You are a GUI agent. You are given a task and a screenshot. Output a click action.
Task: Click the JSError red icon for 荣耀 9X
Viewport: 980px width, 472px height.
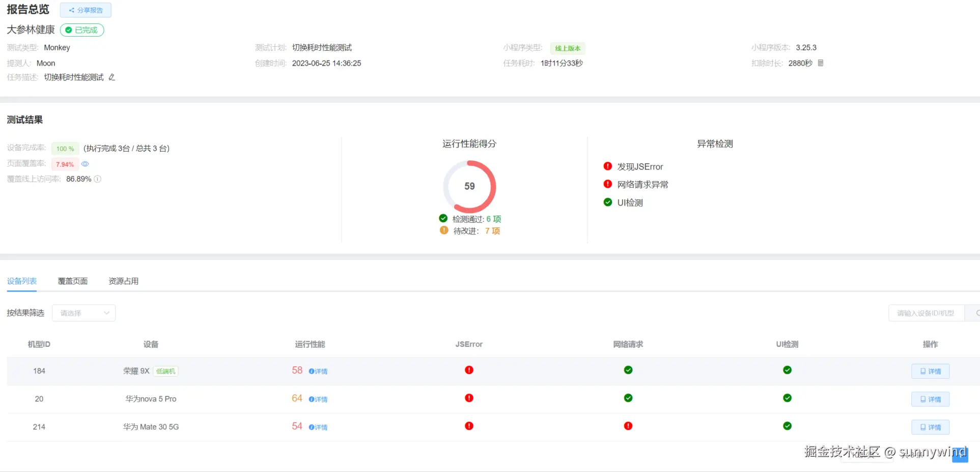(x=469, y=370)
